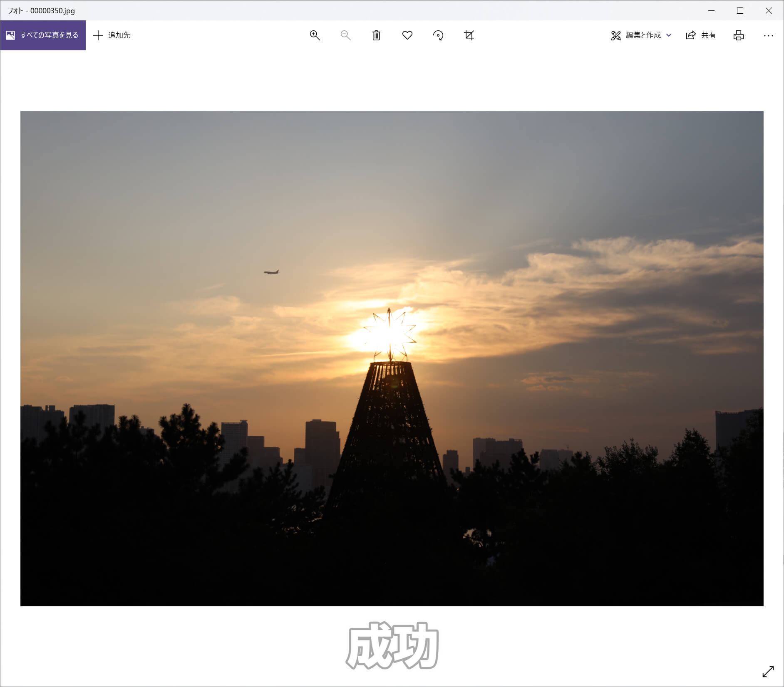Enter fullscreen with diagonal arrows icon
The width and height of the screenshot is (784, 687).
(x=768, y=671)
